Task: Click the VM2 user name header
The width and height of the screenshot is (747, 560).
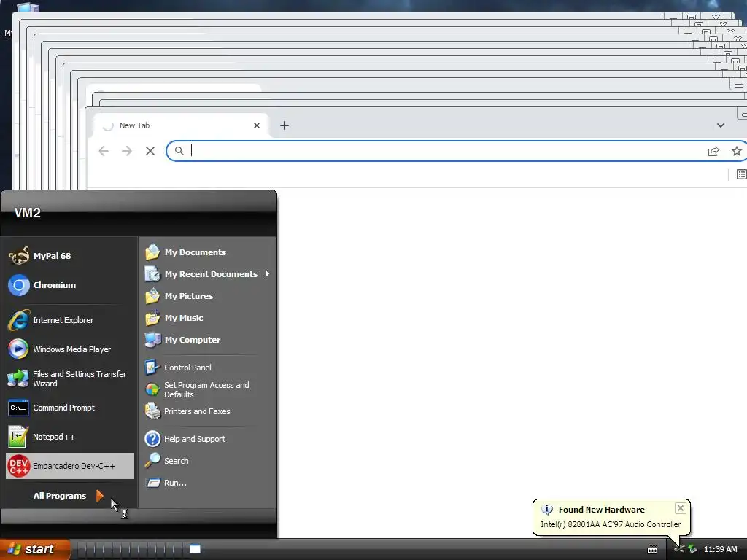Action: point(27,213)
